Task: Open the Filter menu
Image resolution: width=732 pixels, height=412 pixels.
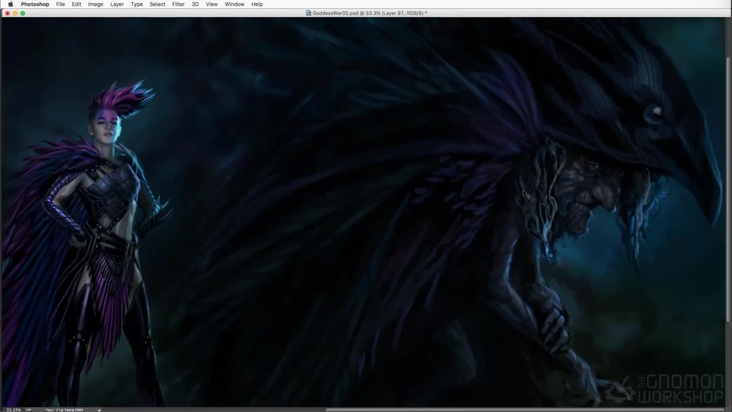Action: pos(178,4)
